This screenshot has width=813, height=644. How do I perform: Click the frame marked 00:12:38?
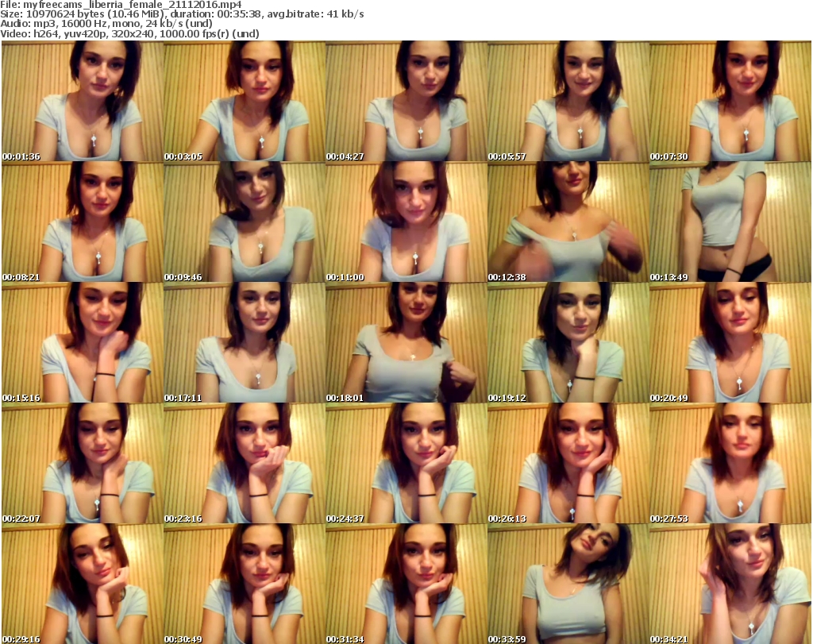pos(568,222)
